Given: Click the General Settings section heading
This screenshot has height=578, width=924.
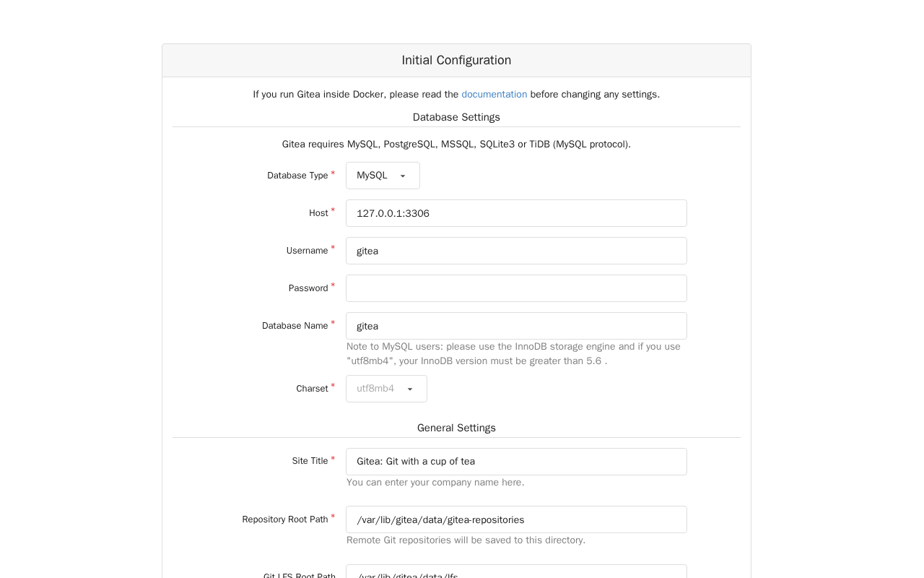Looking at the screenshot, I should (x=456, y=428).
